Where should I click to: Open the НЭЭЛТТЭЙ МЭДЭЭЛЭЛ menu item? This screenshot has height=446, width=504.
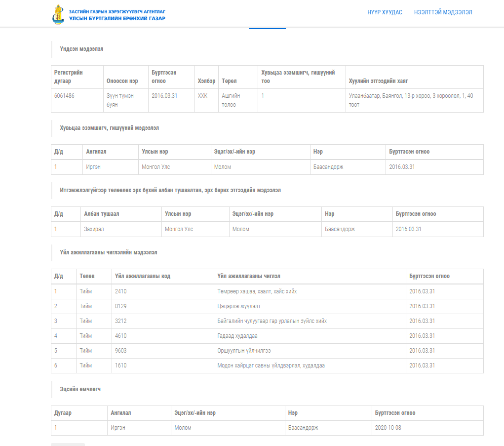click(443, 12)
